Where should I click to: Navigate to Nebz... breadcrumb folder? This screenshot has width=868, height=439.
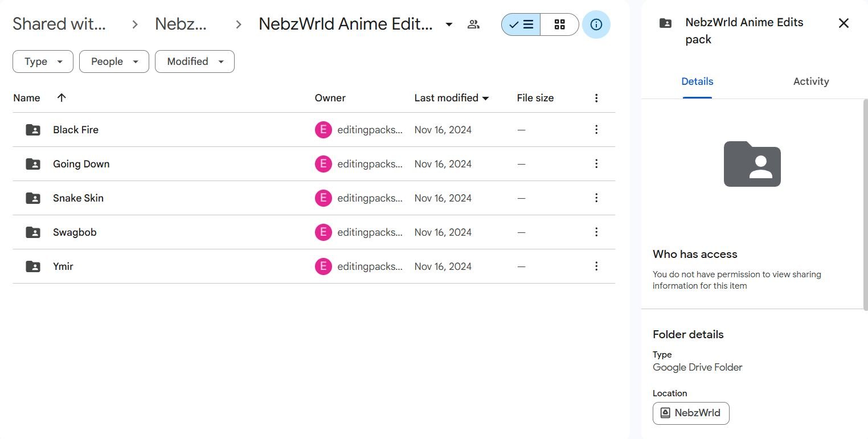181,24
